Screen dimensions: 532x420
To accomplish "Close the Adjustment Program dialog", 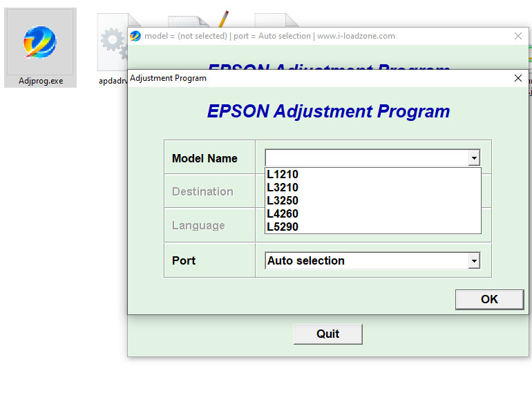I will coord(518,78).
